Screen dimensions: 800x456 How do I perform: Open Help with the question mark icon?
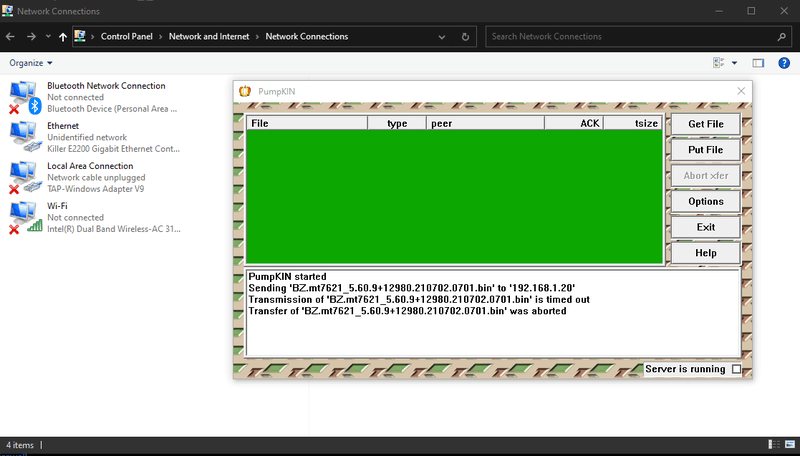(x=784, y=63)
